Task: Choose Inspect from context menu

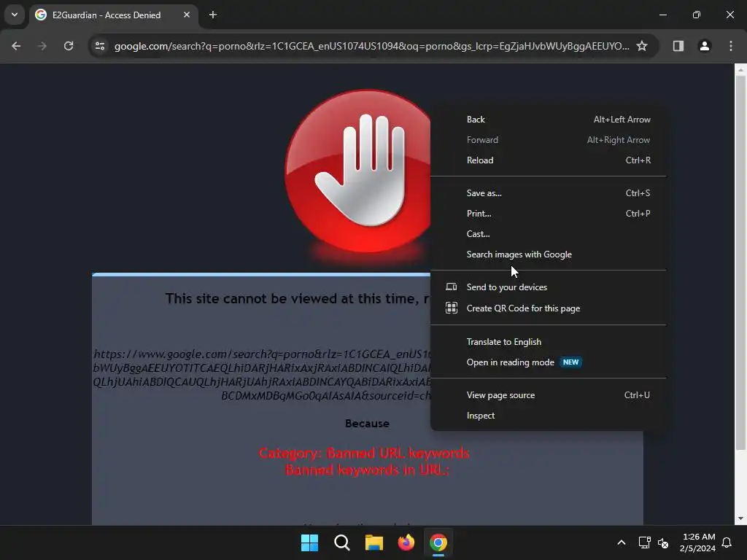Action: [x=549, y=416]
